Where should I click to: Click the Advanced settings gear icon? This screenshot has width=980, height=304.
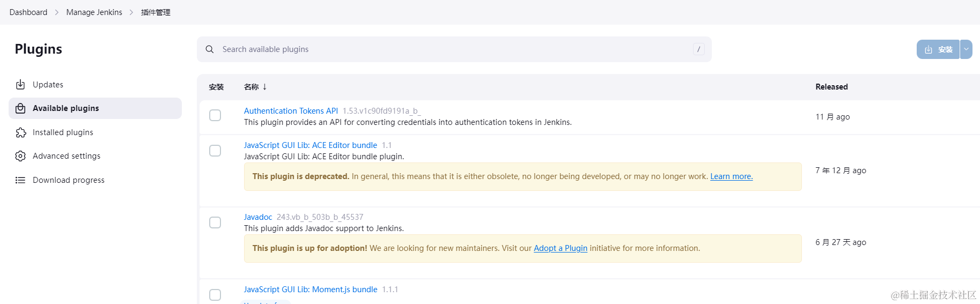tap(20, 156)
